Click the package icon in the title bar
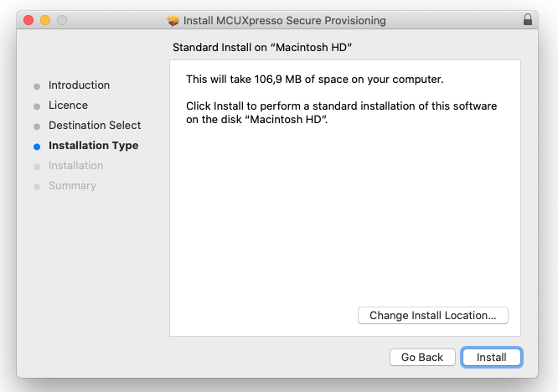 pos(173,19)
